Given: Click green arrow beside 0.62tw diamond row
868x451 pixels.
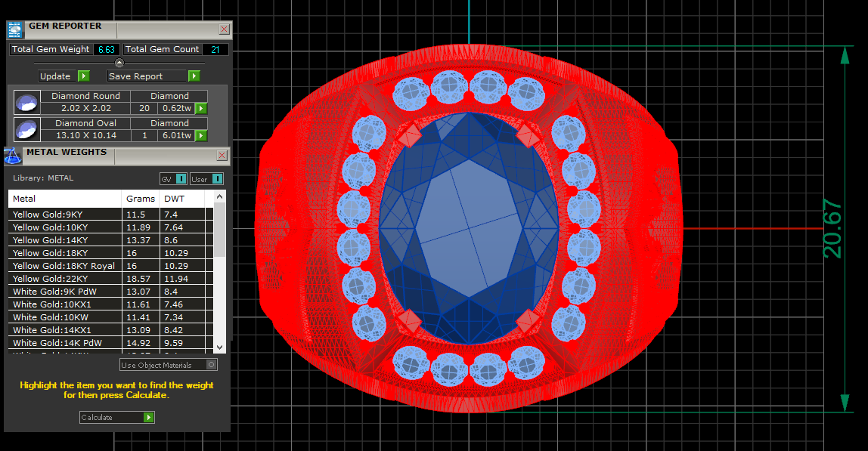Looking at the screenshot, I should [x=201, y=109].
